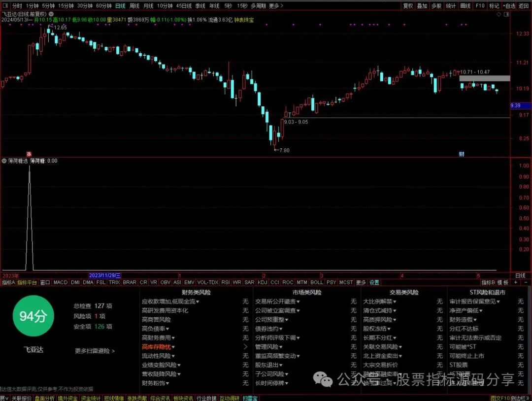Click 指标B selector
The image size is (532, 401).
pyautogui.click(x=488, y=282)
